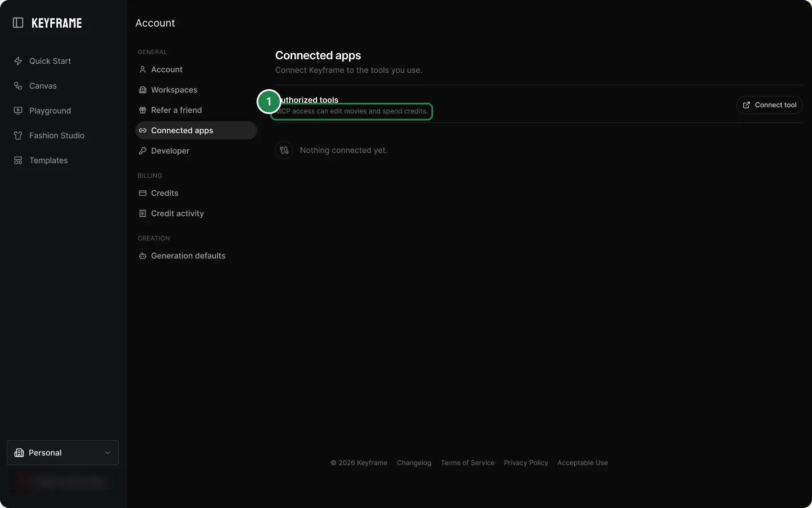Open the Credits billing page

click(x=196, y=193)
